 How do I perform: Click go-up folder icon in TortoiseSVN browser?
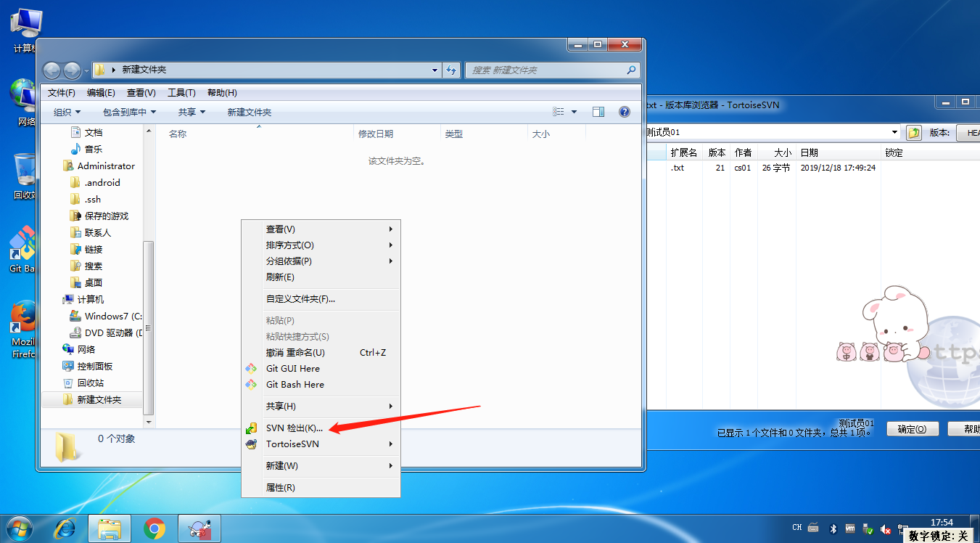(913, 133)
